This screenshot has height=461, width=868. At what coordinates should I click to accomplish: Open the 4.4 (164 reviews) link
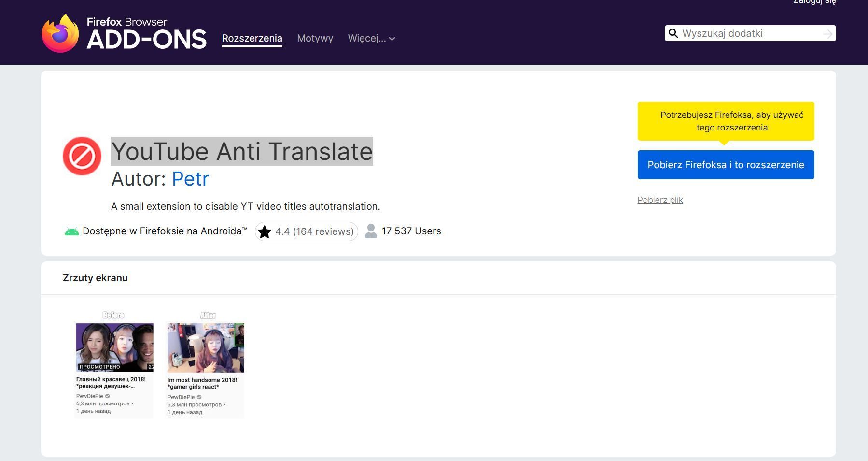(314, 231)
